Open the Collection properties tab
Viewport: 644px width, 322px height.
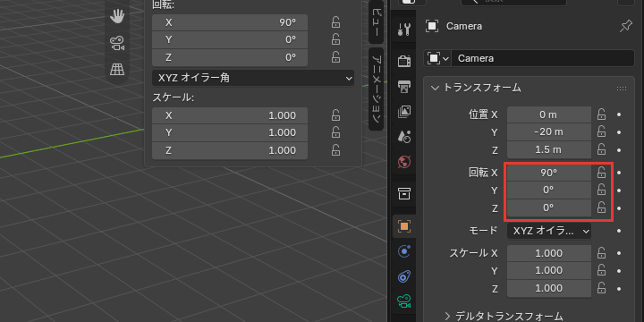(x=404, y=193)
